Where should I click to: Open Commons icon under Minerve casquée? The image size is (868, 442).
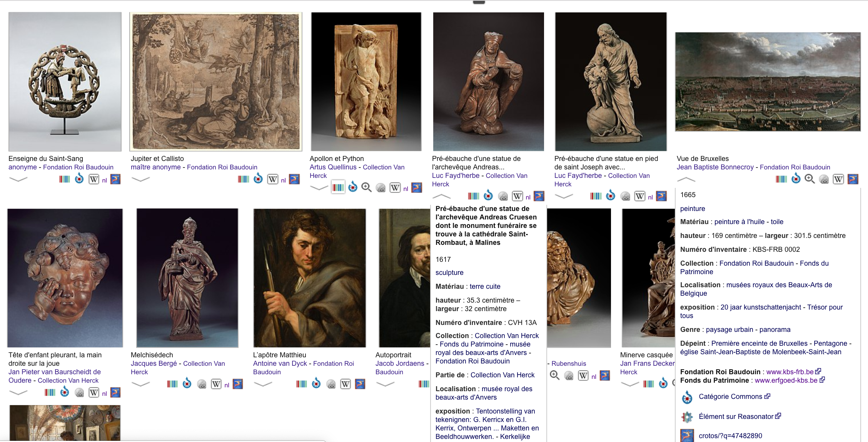(663, 383)
